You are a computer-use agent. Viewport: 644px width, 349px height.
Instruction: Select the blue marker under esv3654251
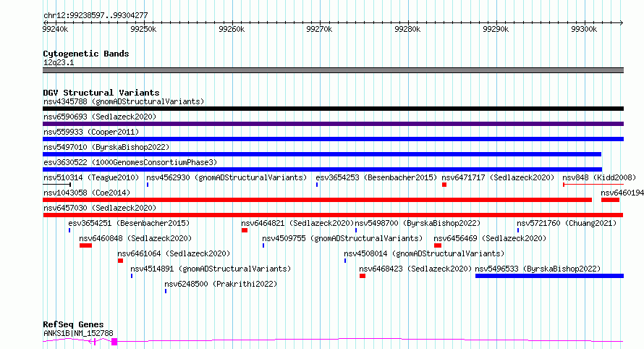[69, 230]
